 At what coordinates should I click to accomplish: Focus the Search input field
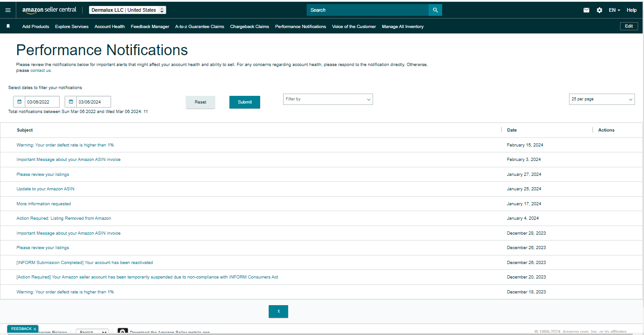[368, 10]
